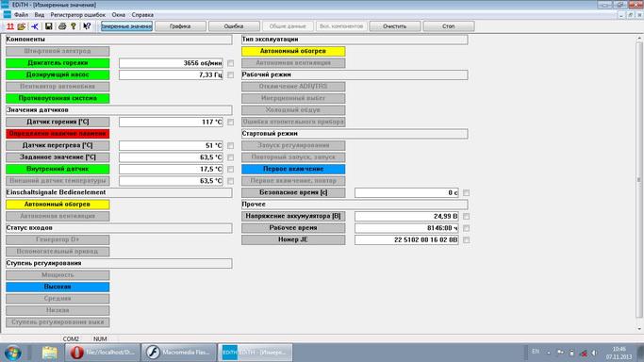Click the Номер JE value field
644x362 pixels.
pyautogui.click(x=406, y=239)
